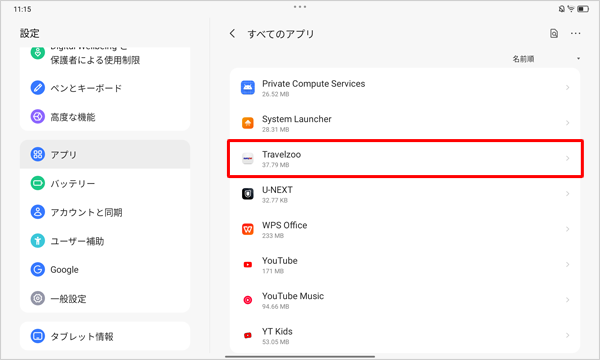Expand chevron on WPS Office row

pyautogui.click(x=567, y=229)
